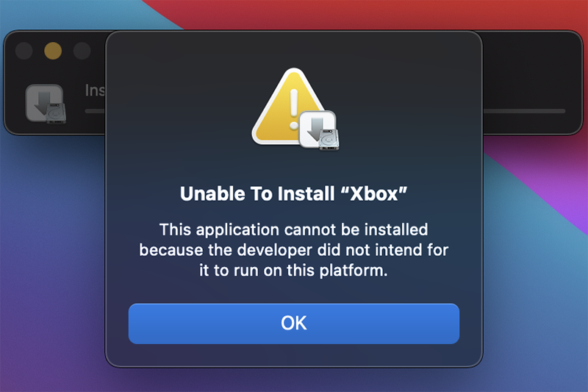This screenshot has height=392, width=588.
Task: Click the word "Xbox" in the dialog title
Action: (374, 194)
